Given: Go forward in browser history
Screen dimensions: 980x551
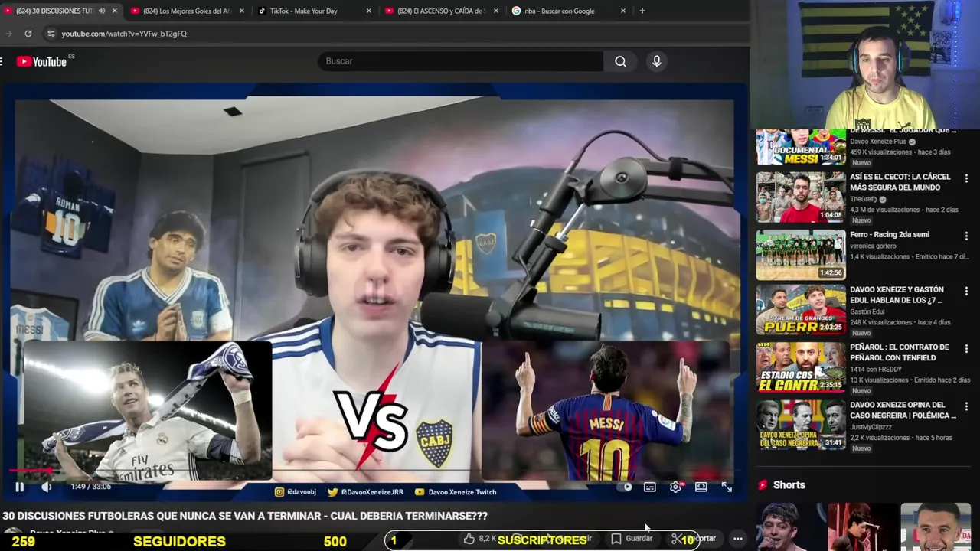Looking at the screenshot, I should [8, 34].
